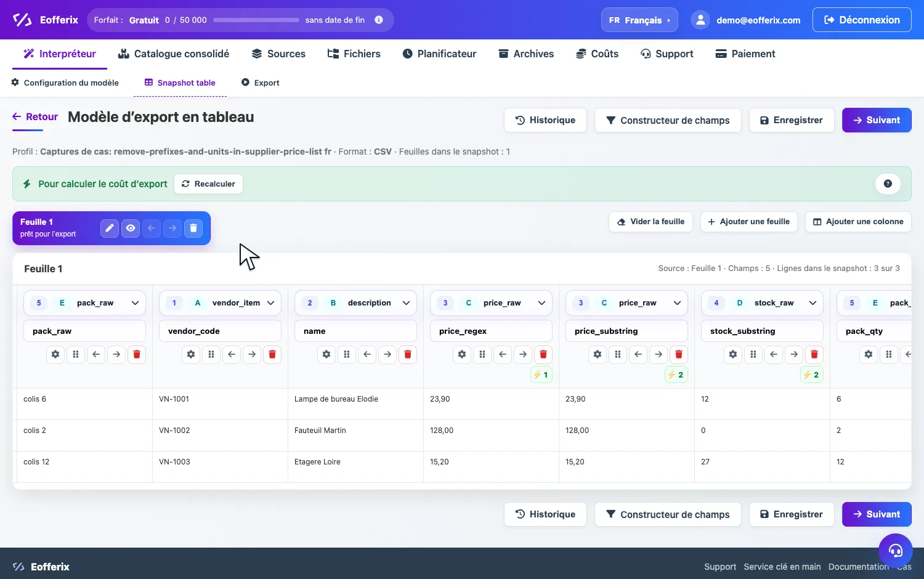Click the plan usage progress bar

click(256, 20)
